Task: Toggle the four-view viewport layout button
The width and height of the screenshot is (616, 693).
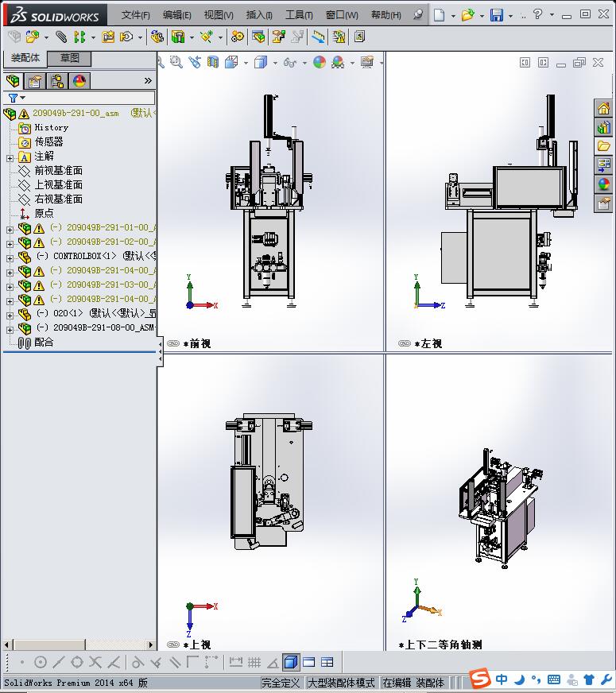Action: [x=327, y=662]
